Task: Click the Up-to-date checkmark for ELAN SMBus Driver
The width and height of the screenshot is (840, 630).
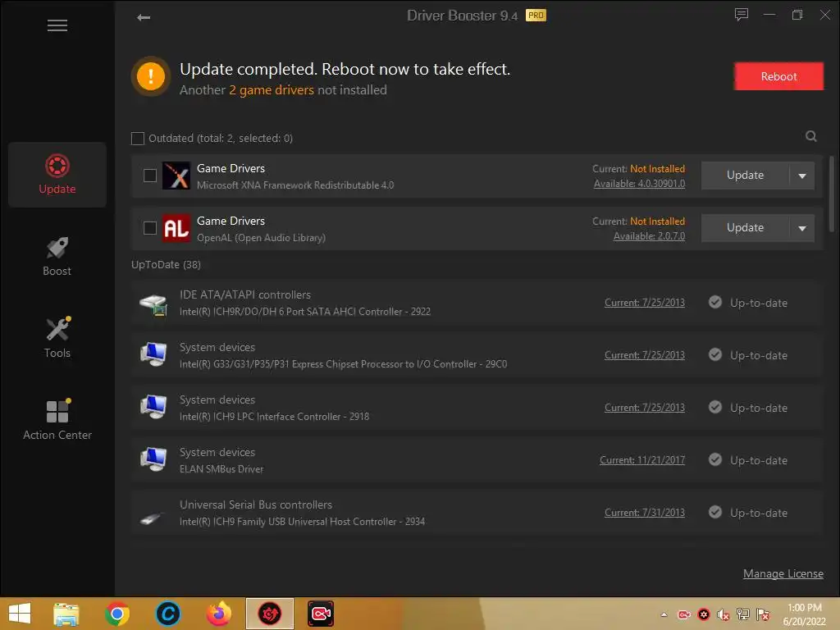Action: tap(714, 459)
